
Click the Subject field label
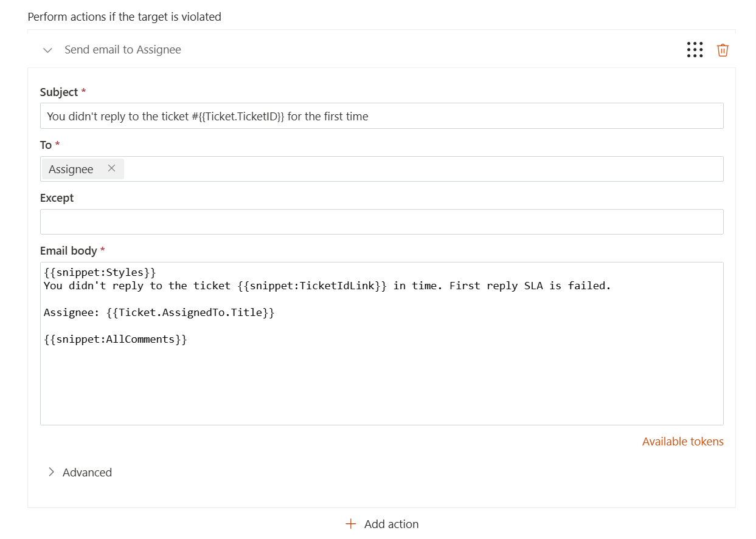[x=59, y=92]
